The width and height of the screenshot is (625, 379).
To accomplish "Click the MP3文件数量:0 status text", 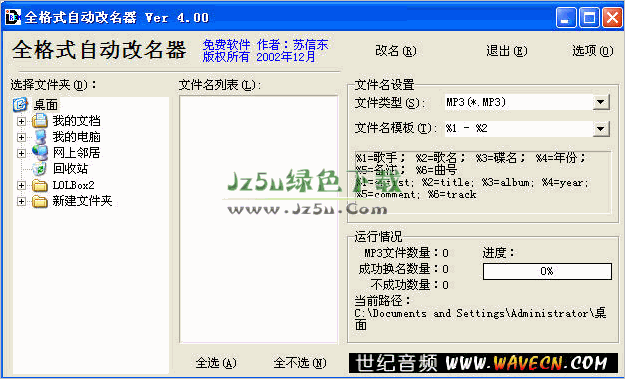I will [x=407, y=253].
